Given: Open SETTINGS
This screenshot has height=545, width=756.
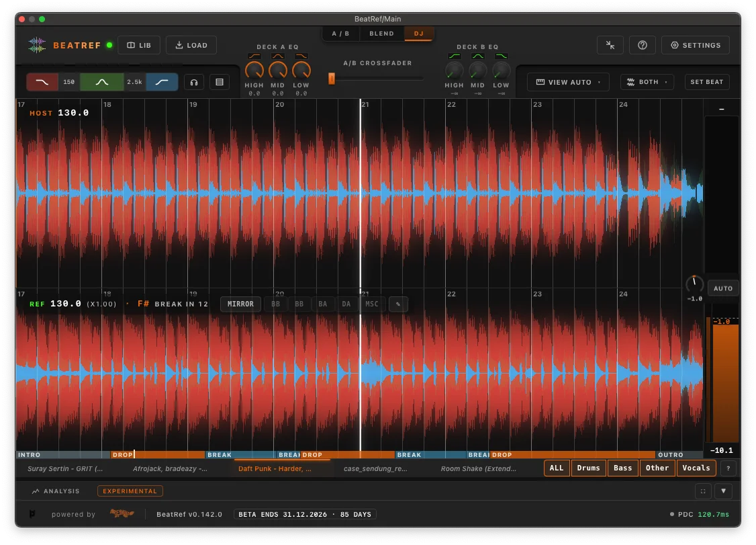Looking at the screenshot, I should pos(696,45).
